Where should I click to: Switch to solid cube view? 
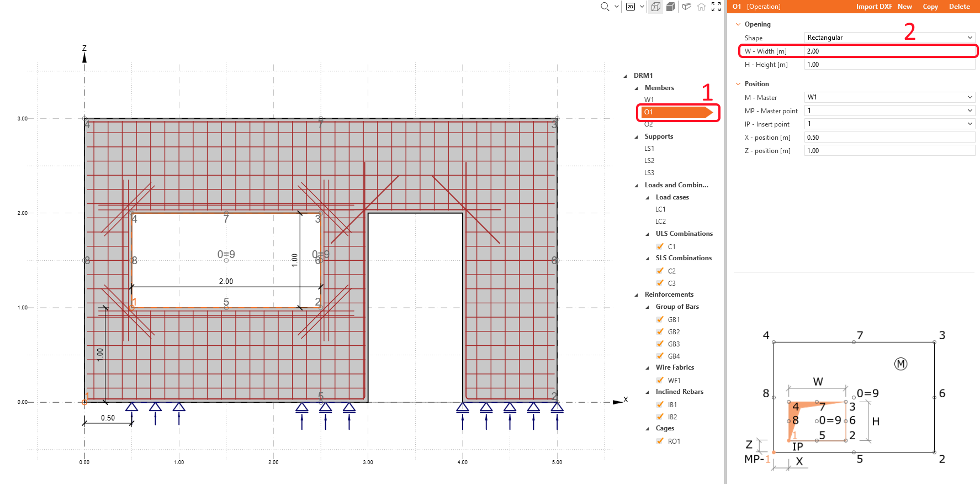coord(671,7)
